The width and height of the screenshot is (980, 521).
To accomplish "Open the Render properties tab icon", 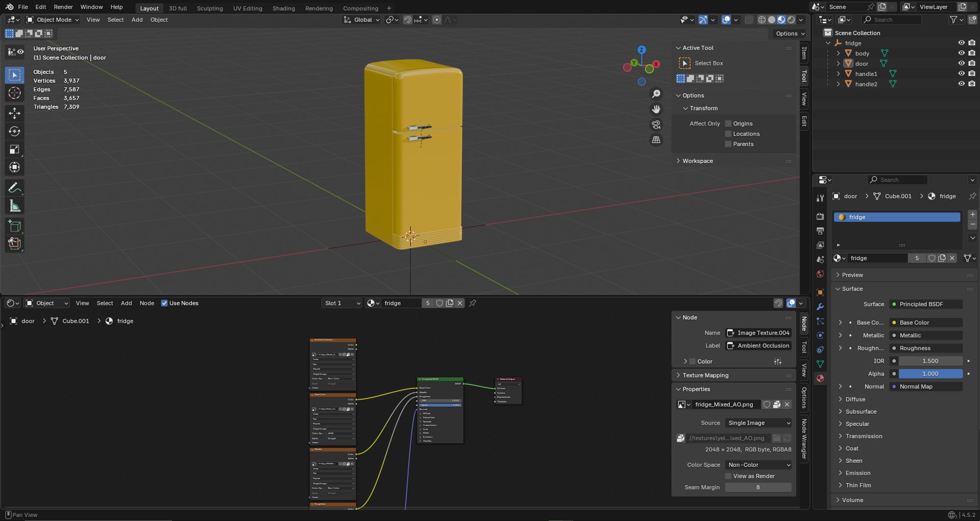I will click(x=820, y=217).
